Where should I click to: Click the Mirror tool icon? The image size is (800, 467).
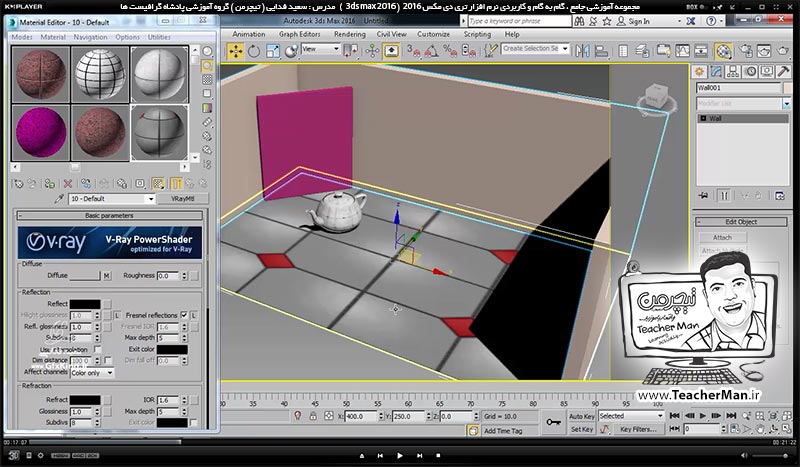[x=582, y=51]
